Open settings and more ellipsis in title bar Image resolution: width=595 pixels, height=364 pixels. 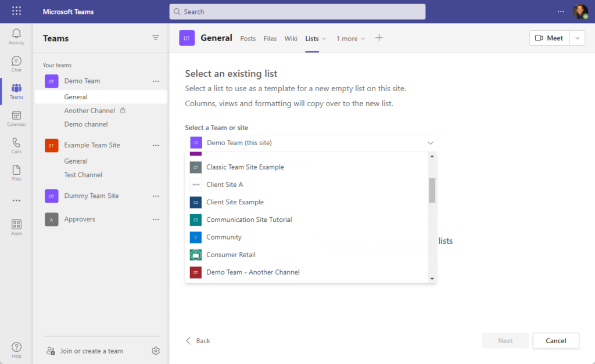click(561, 12)
